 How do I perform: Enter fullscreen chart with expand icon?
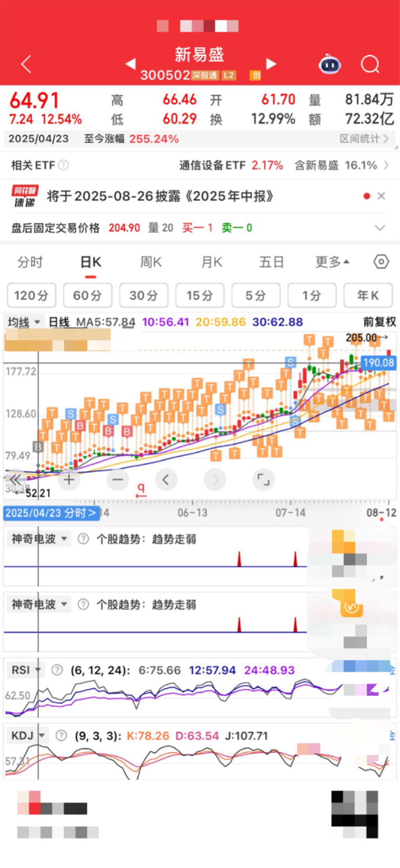coord(264,480)
